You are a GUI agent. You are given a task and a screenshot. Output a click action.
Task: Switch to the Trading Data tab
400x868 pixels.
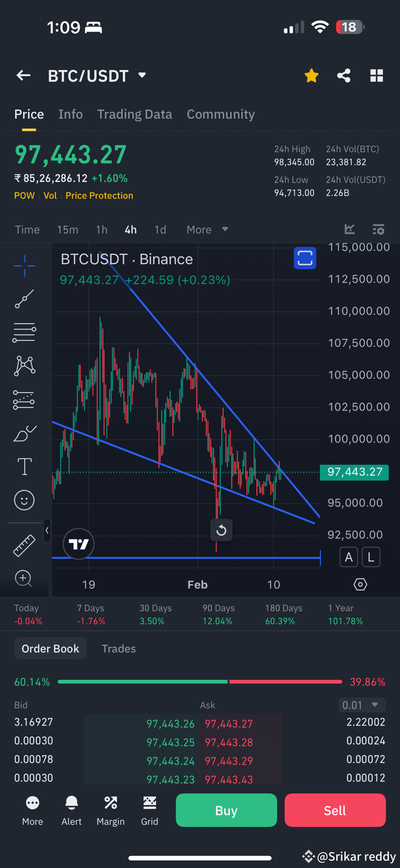[135, 114]
